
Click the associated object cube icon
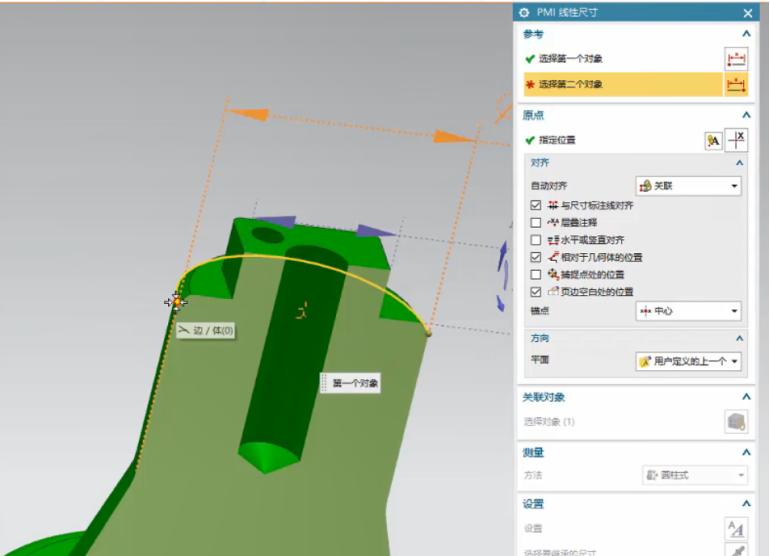tap(736, 422)
